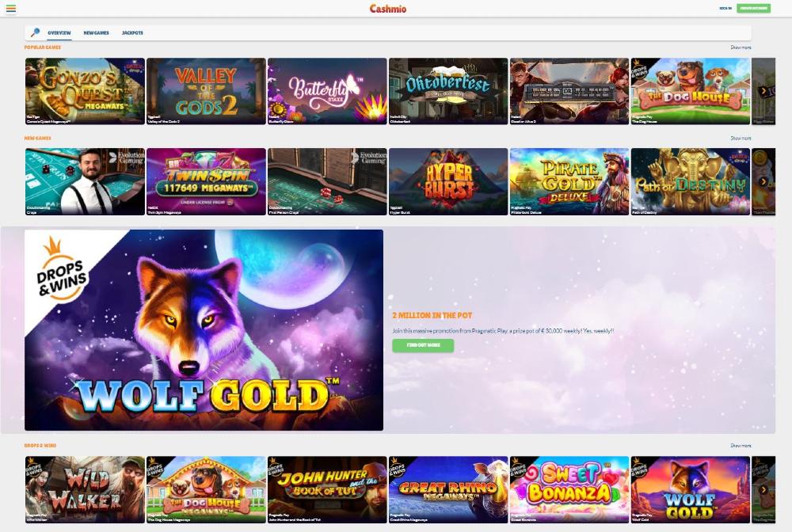
Task: Open the Deadwood-style gunslinger game thumbnail
Action: (569, 91)
